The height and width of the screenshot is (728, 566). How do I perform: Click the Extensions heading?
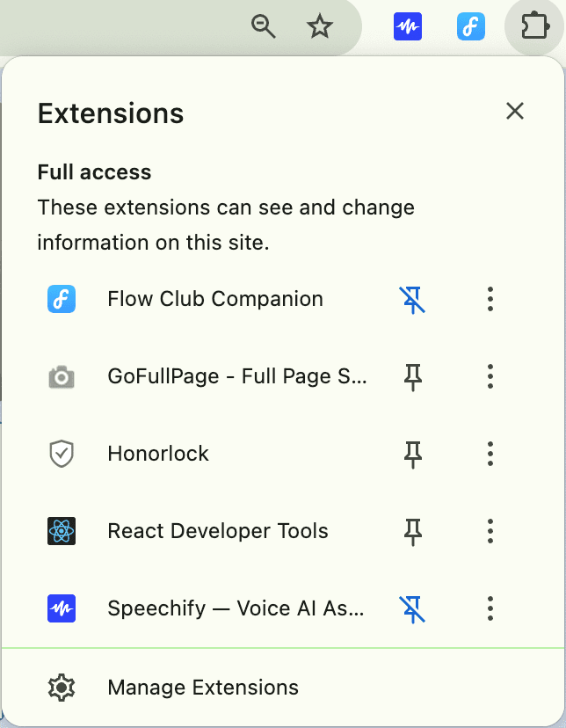(111, 113)
